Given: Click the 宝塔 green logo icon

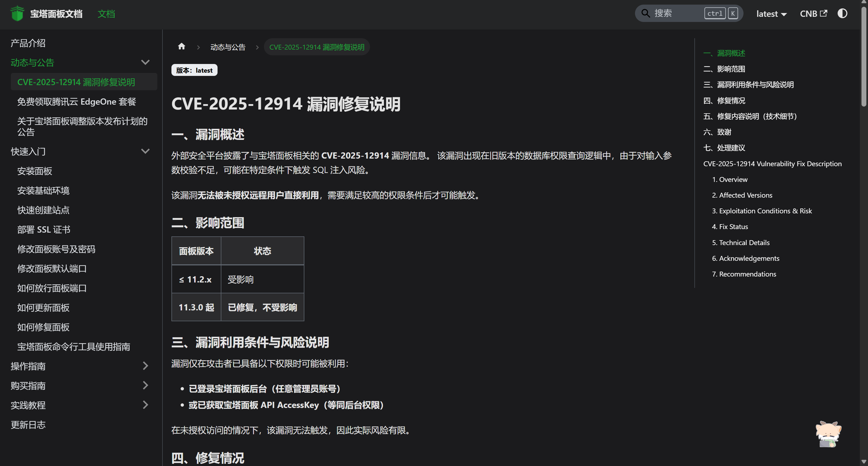Looking at the screenshot, I should [17, 14].
